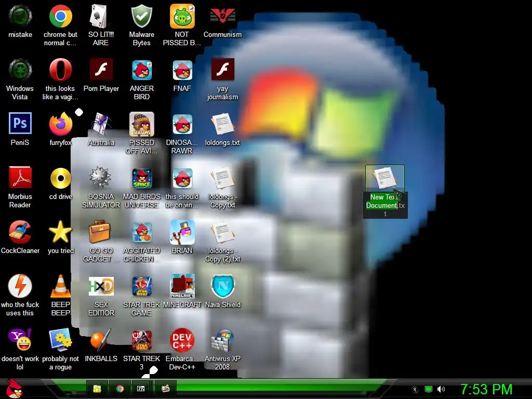This screenshot has height=399, width=532.
Task: Select the MINECRAFT red bird icon
Action: coord(182,286)
